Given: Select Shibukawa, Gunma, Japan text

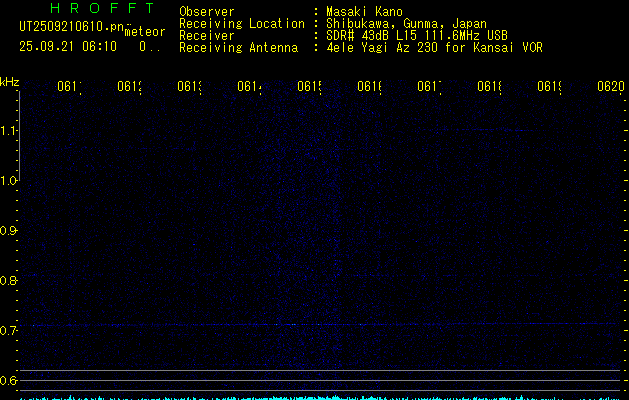Looking at the screenshot, I should tap(406, 24).
